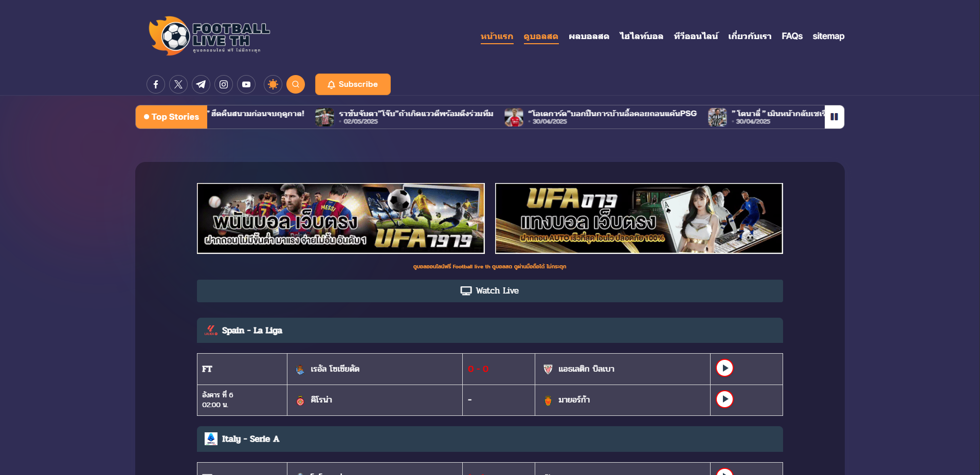
Task: Click Athletic Bilbao team crest
Action: (x=548, y=370)
